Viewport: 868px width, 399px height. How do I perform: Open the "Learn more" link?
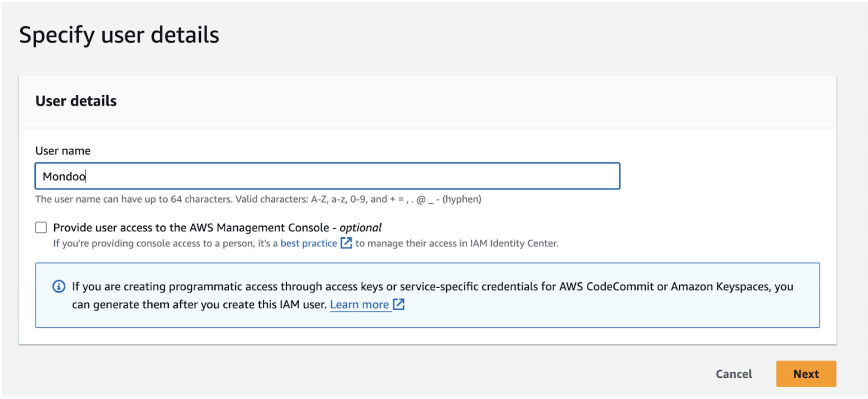click(359, 305)
